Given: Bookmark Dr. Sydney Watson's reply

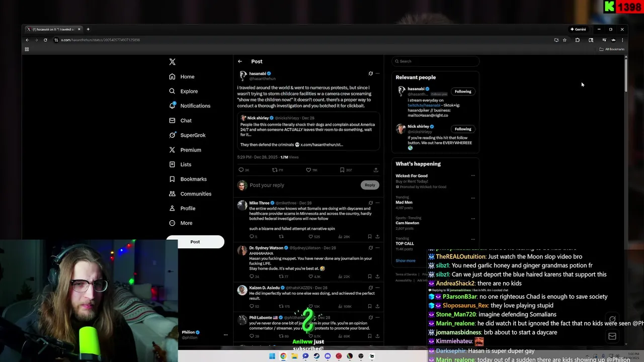Looking at the screenshot, I should [369, 277].
